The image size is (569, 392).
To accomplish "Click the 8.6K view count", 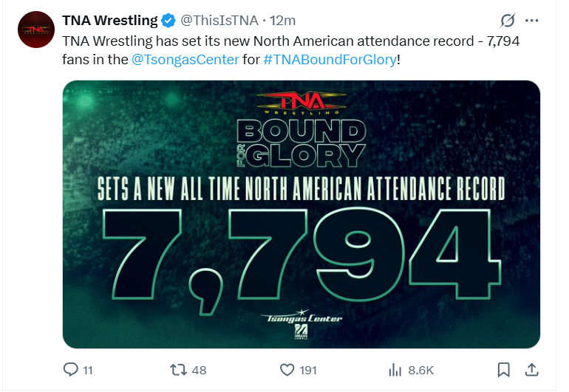I will click(x=421, y=370).
